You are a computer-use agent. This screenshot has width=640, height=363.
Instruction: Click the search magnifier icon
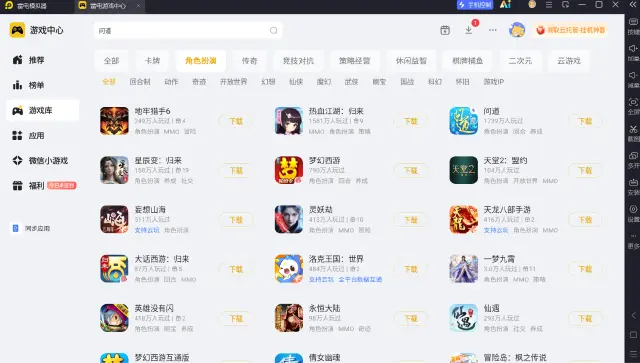273,31
